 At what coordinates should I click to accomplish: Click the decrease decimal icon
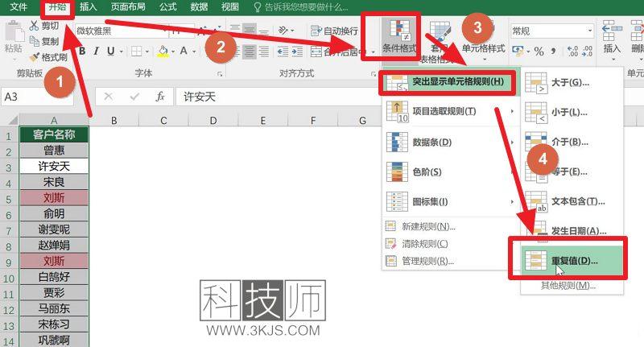(x=588, y=52)
